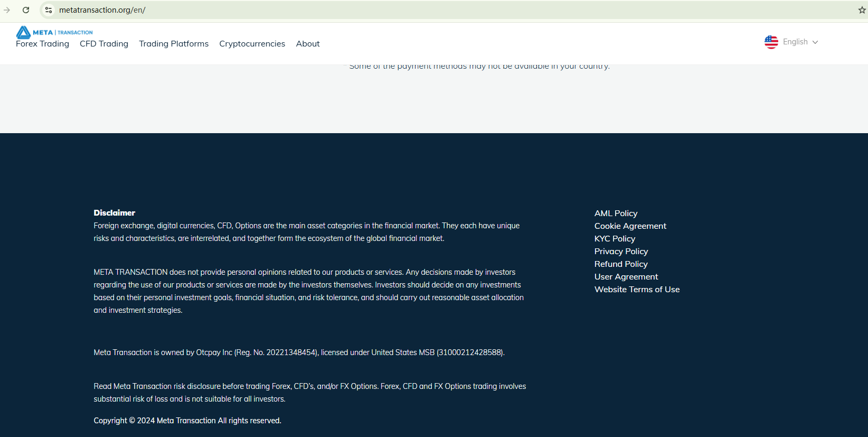Open the Cryptocurrencies menu
This screenshot has width=868, height=437.
pyautogui.click(x=252, y=44)
